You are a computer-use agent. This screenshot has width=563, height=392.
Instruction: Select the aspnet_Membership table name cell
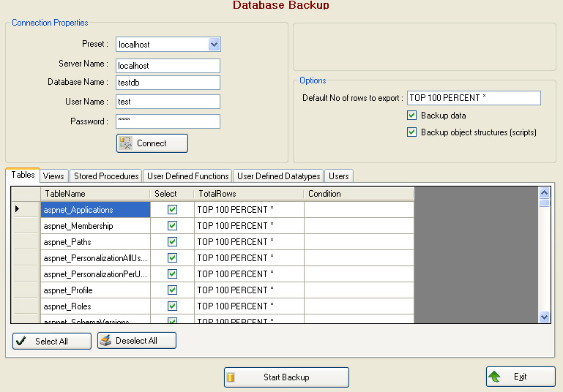95,225
